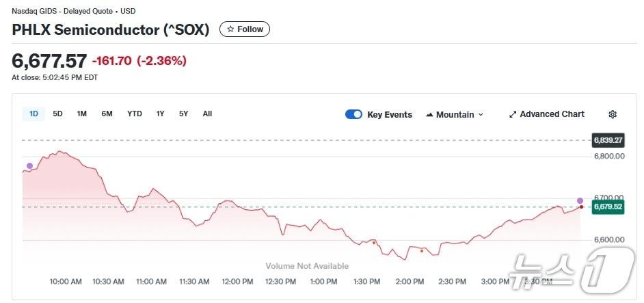Click the Mountain chart type icon
The image size is (644, 303).
coord(429,114)
